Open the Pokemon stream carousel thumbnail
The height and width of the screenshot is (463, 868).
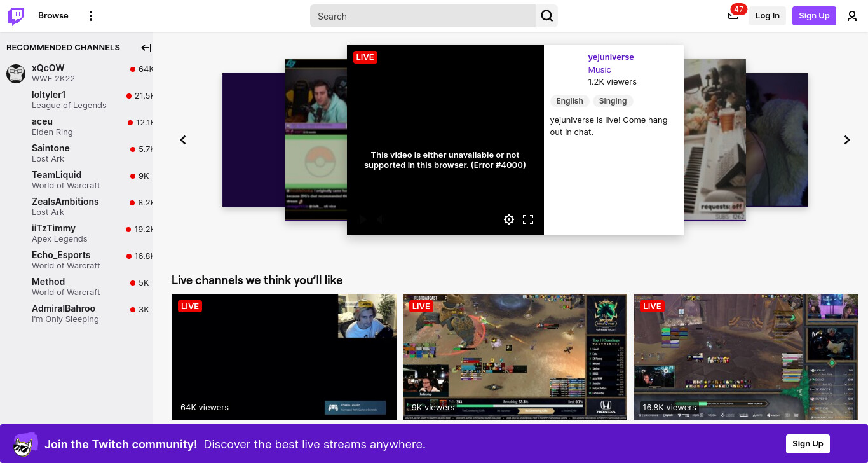point(315,140)
